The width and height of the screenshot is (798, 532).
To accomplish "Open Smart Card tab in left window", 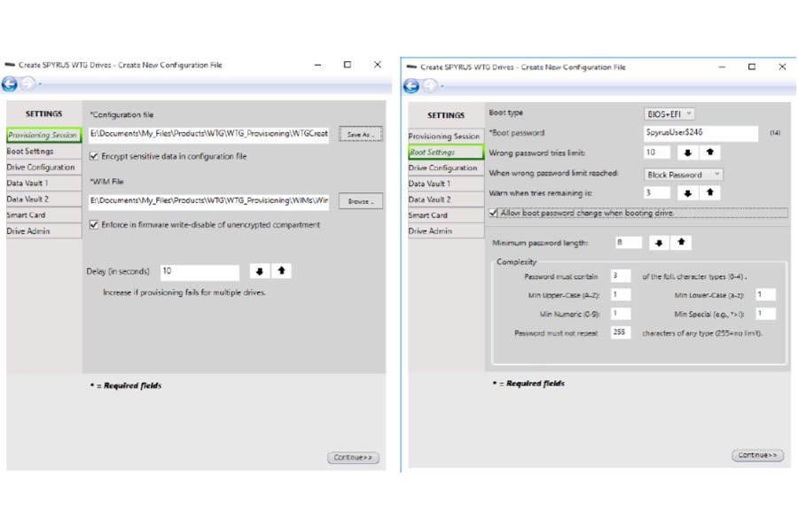I will (x=43, y=215).
